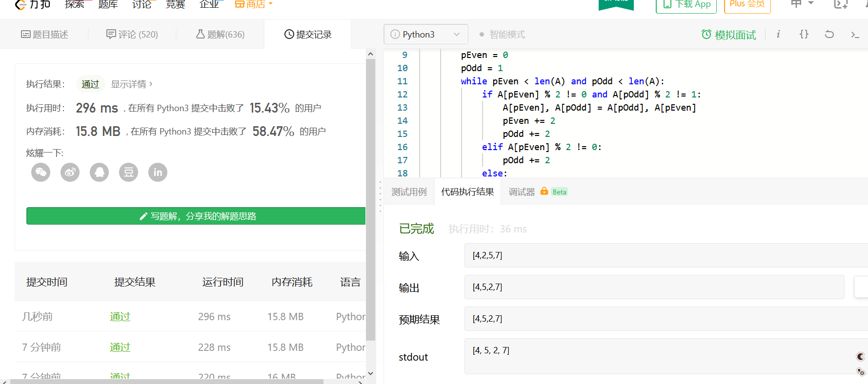Image resolution: width=868 pixels, height=384 pixels.
Task: Go to 讨论 in navigation
Action: click(141, 4)
